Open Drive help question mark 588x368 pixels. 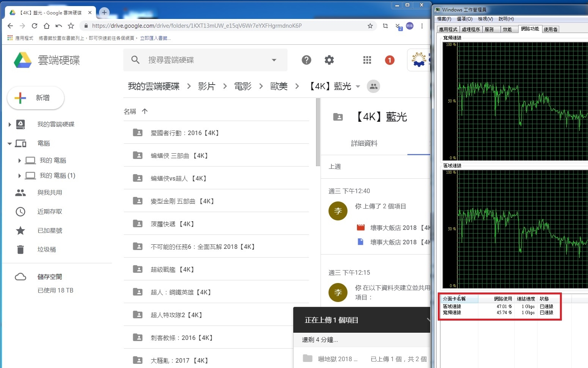pos(307,60)
